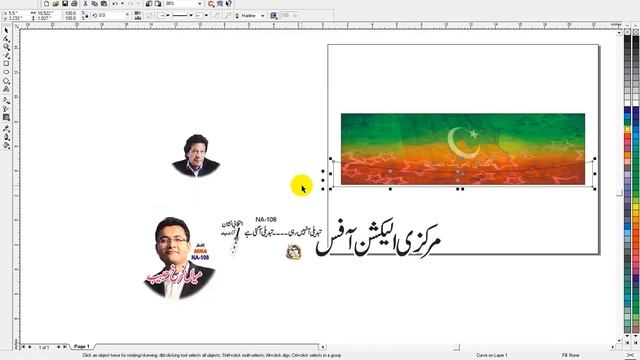This screenshot has height=360, width=640.
Task: Select the top portrait photo
Action: point(196,156)
